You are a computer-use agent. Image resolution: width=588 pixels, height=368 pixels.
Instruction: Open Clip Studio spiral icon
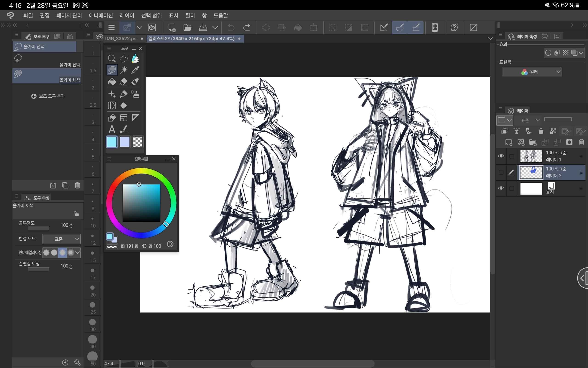tap(152, 28)
